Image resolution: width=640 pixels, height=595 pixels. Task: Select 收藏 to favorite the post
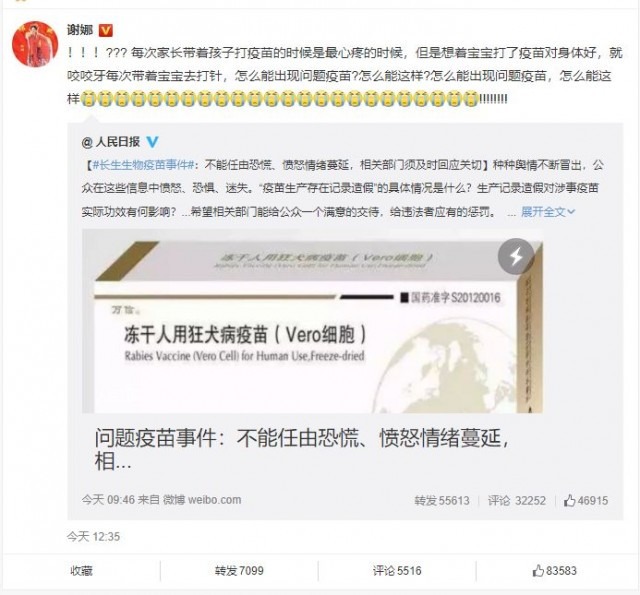point(81,571)
